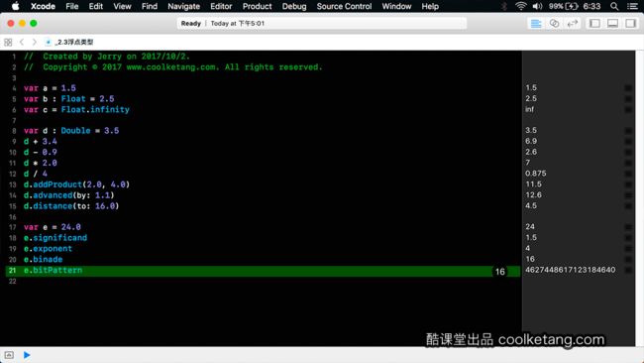Click on e.bitPattern code line
644x363 pixels.
53,270
